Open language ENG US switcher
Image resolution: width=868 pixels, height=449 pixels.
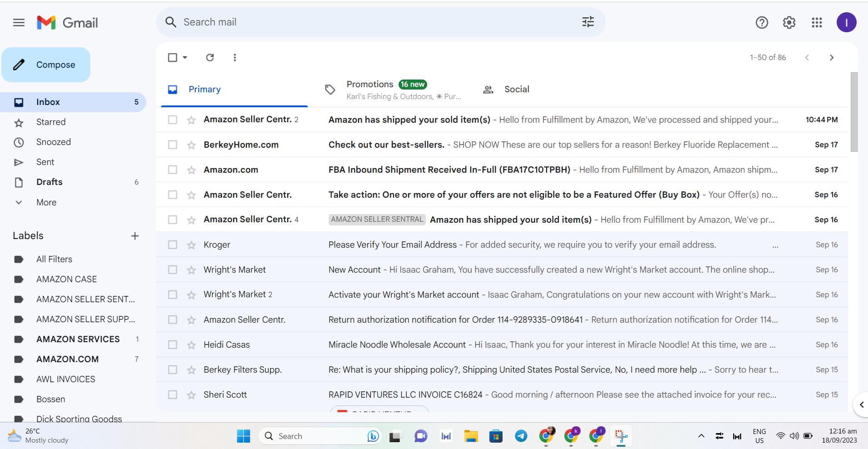click(759, 436)
